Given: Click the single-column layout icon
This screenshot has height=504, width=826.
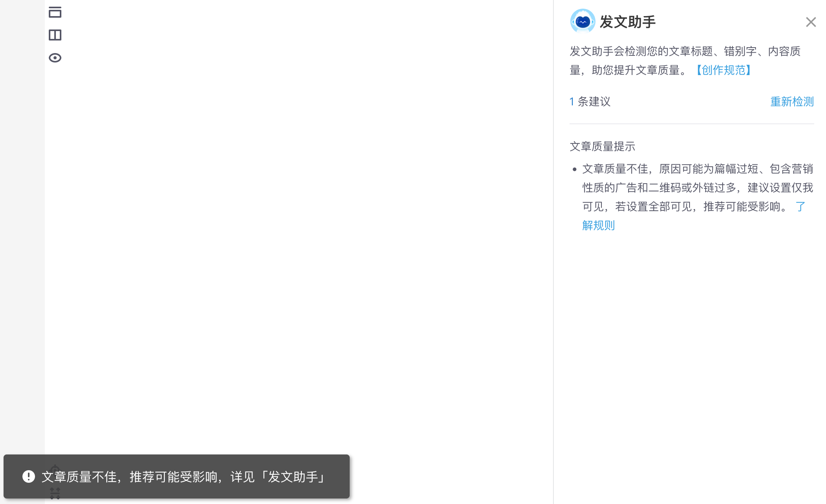Looking at the screenshot, I should (55, 12).
